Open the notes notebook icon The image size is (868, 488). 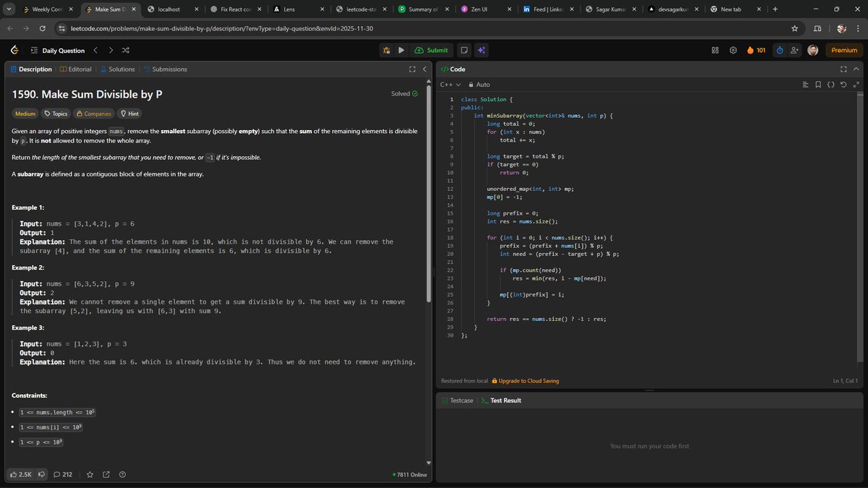tap(464, 50)
